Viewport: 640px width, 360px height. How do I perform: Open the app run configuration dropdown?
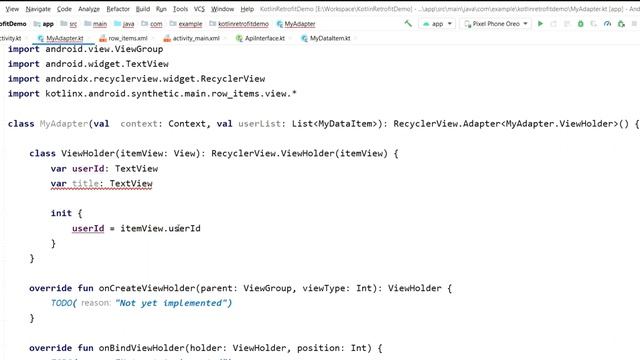437,24
